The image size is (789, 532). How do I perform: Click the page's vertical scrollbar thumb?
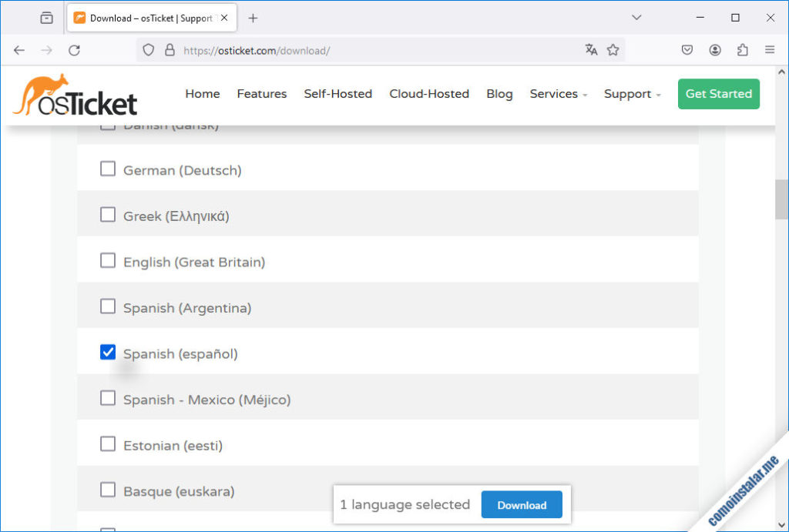point(781,200)
